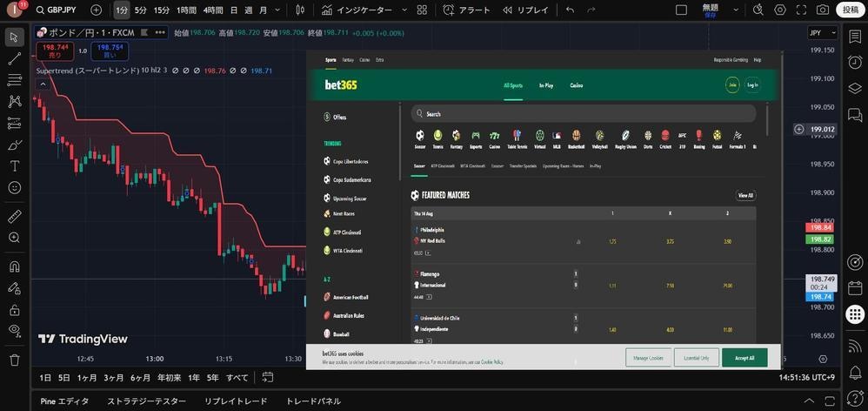868x411 pixels.
Task: Click the blue 買い buy button
Action: (110, 51)
